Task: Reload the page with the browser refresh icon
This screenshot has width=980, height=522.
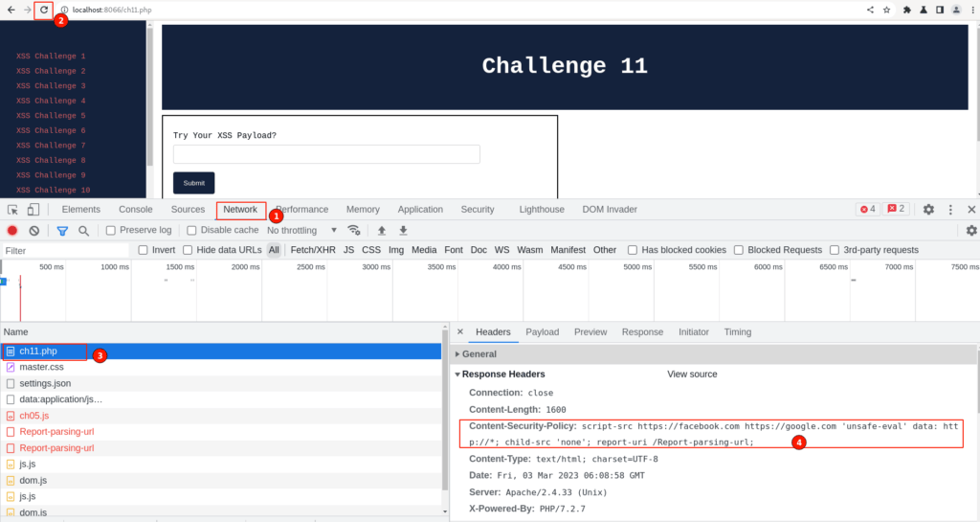Action: point(43,10)
